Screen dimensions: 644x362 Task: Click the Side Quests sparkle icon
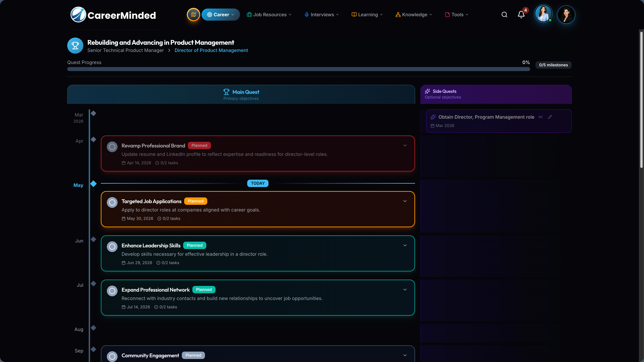427,91
